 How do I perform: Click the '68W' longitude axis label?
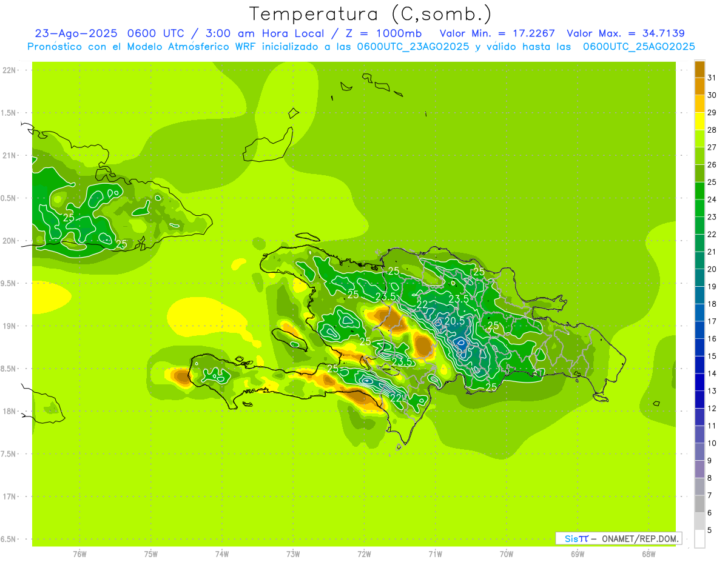(x=649, y=554)
